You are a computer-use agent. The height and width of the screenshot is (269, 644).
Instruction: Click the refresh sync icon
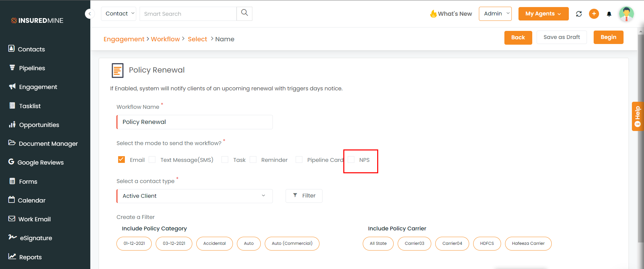click(x=579, y=14)
